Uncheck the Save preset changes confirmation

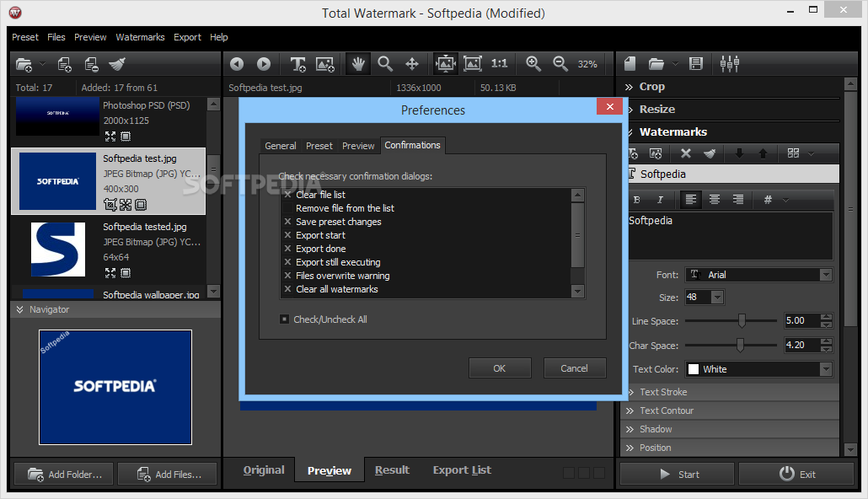(287, 222)
